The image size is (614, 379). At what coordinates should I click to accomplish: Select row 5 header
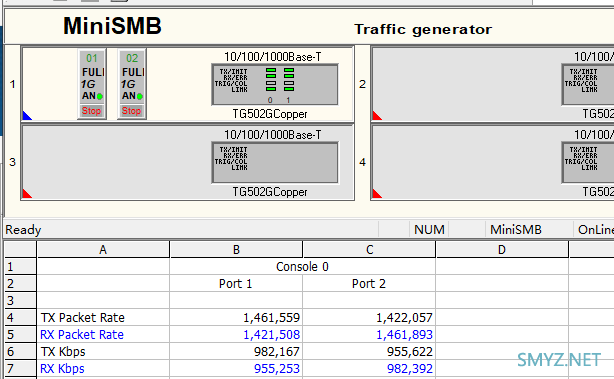(x=20, y=334)
